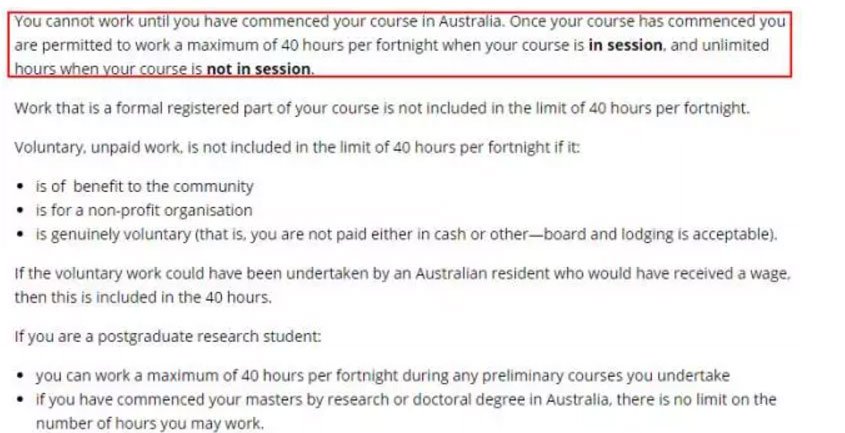Click the 'Voluntary, unpaid work' paragraph
The image size is (845, 433).
tap(297, 148)
